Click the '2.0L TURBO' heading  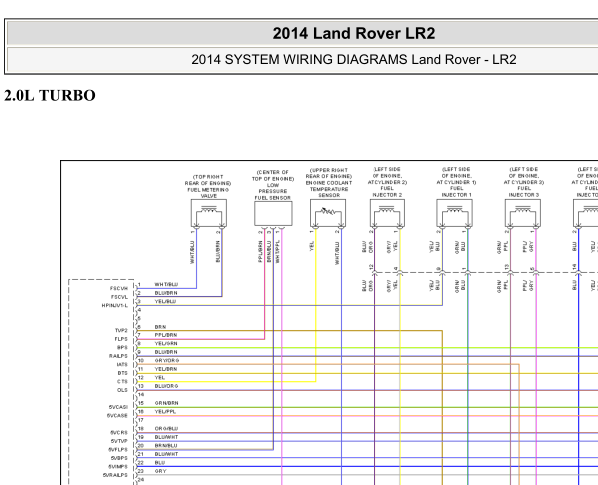pos(50,95)
